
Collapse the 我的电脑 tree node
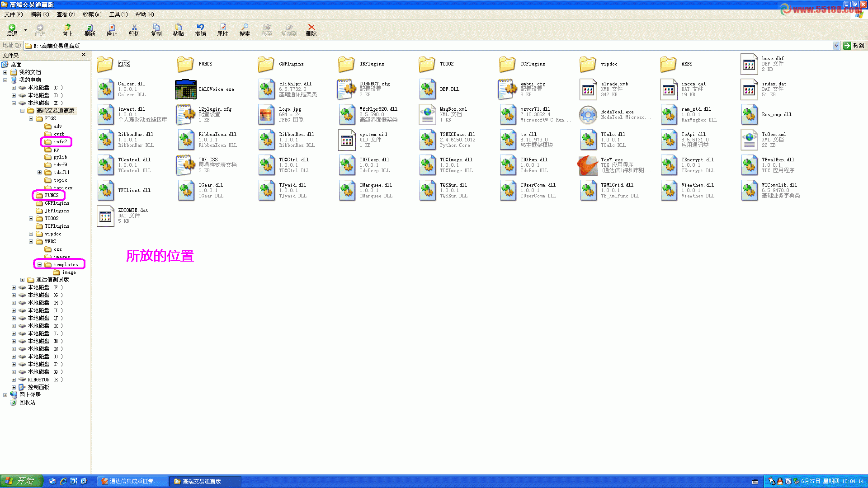pos(5,80)
